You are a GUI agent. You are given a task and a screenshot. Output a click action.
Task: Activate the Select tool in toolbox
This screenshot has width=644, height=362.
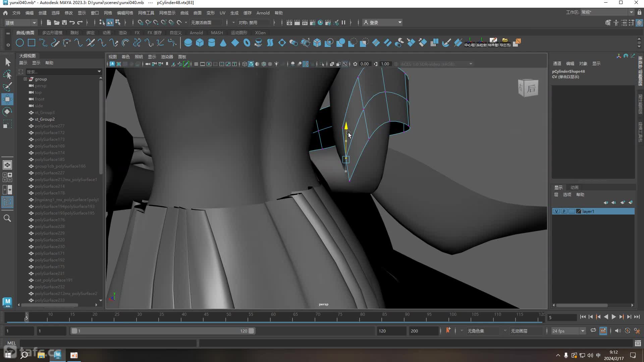(7, 62)
